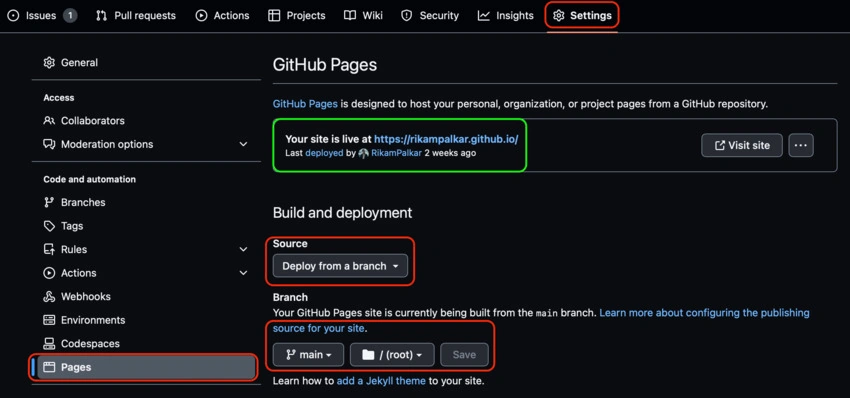This screenshot has width=850, height=398.
Task: Expand the Rules chevron
Action: (243, 249)
